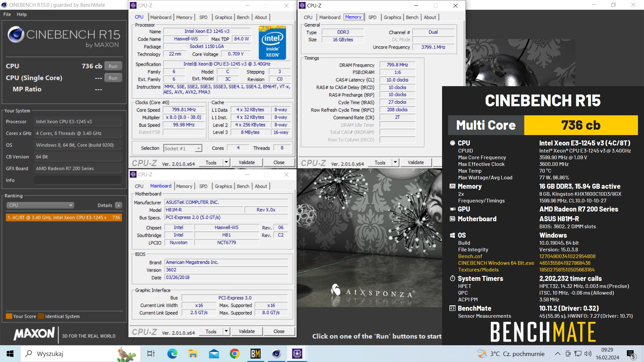Click mainboard Model H81M-R field
The width and height of the screenshot is (644, 362).
(x=204, y=210)
